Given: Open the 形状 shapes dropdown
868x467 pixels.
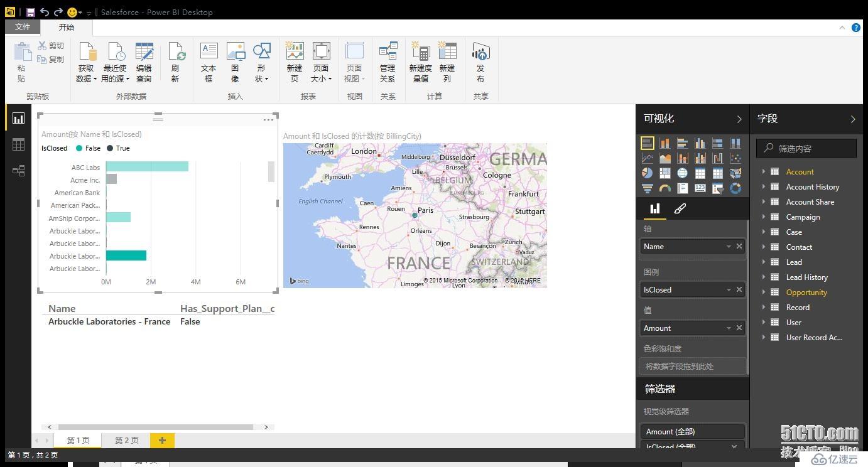Looking at the screenshot, I should pos(261,62).
